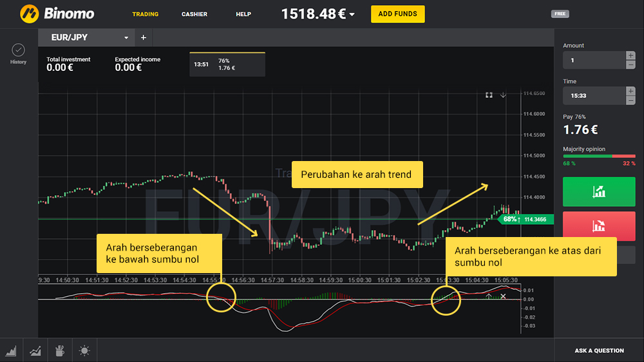Close the MACD indicator with X
This screenshot has width=644, height=362.
point(503,296)
